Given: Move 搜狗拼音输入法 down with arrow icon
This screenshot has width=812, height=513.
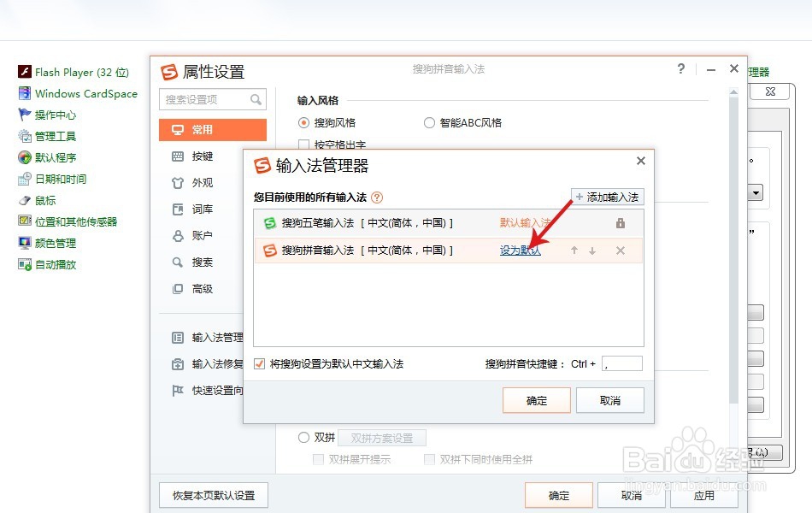Looking at the screenshot, I should click(592, 251).
